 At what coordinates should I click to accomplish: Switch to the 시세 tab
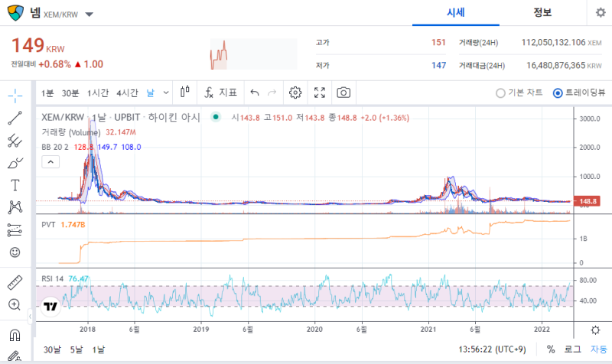tap(455, 13)
